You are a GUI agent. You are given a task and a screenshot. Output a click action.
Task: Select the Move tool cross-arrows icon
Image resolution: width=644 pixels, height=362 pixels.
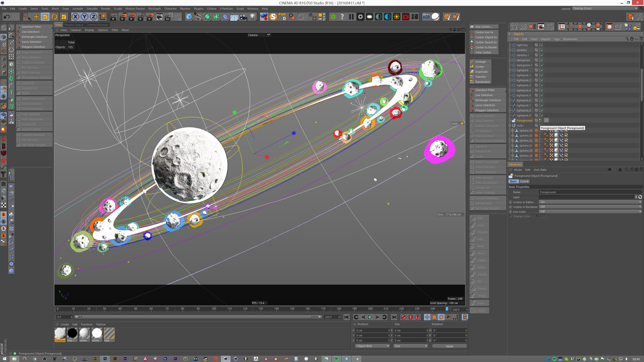[36, 17]
